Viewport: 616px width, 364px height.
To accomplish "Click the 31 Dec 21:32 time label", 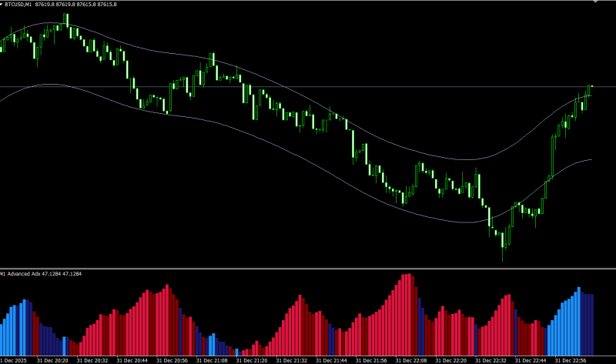I will [292, 360].
